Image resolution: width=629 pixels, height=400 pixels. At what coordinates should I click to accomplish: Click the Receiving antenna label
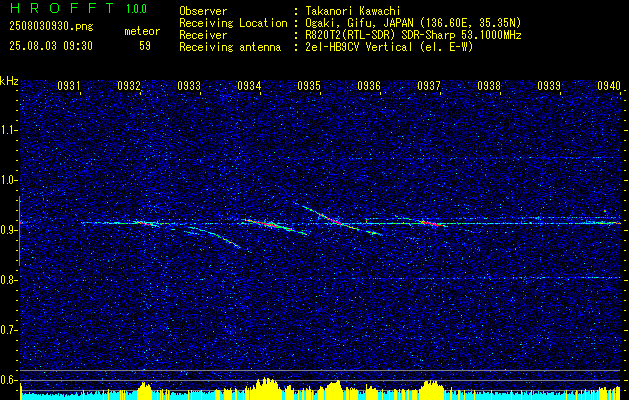(x=230, y=47)
